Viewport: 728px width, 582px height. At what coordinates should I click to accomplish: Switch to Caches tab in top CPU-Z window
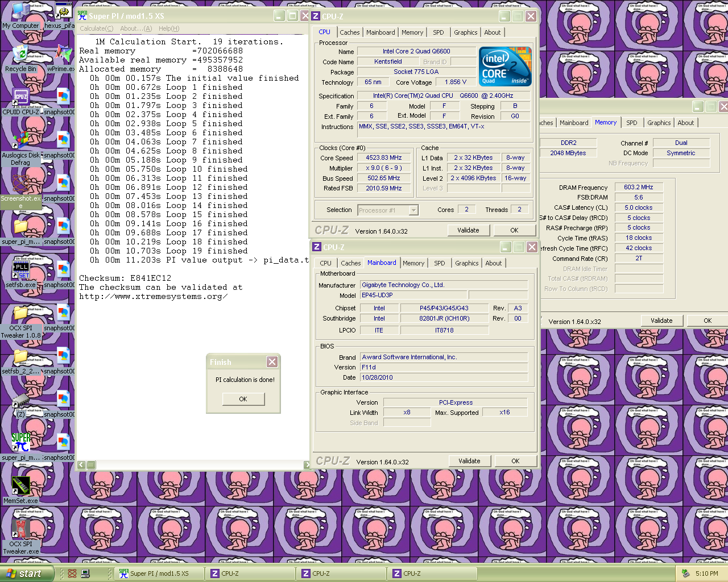pos(350,32)
